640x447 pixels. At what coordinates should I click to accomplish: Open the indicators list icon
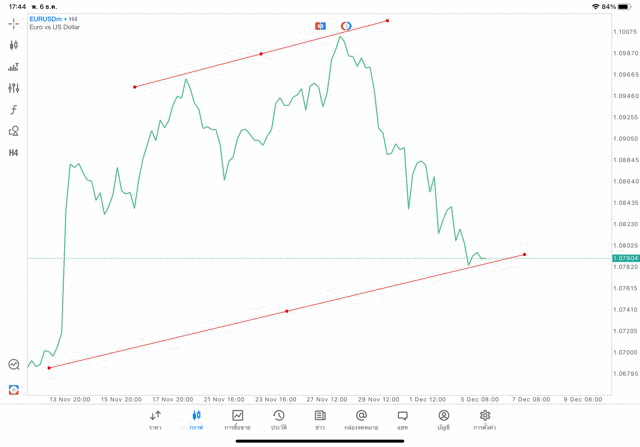coord(14,67)
